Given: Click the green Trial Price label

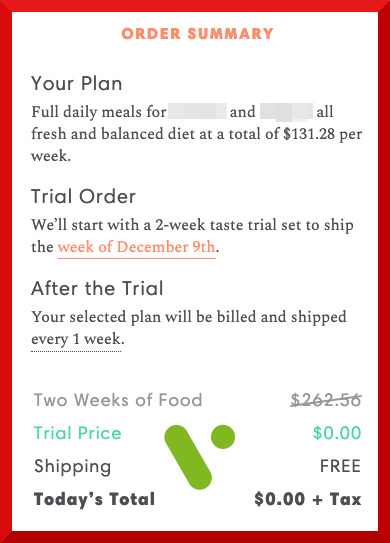Looking at the screenshot, I should click(x=78, y=433).
